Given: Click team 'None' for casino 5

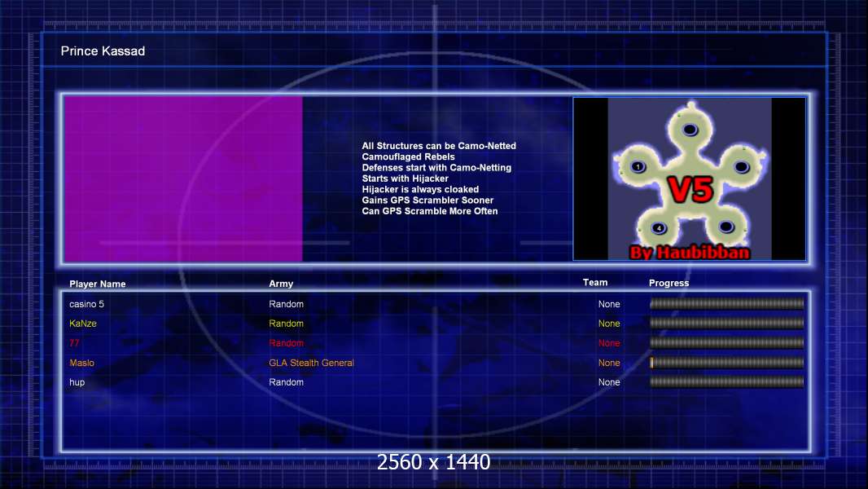Looking at the screenshot, I should pyautogui.click(x=609, y=304).
